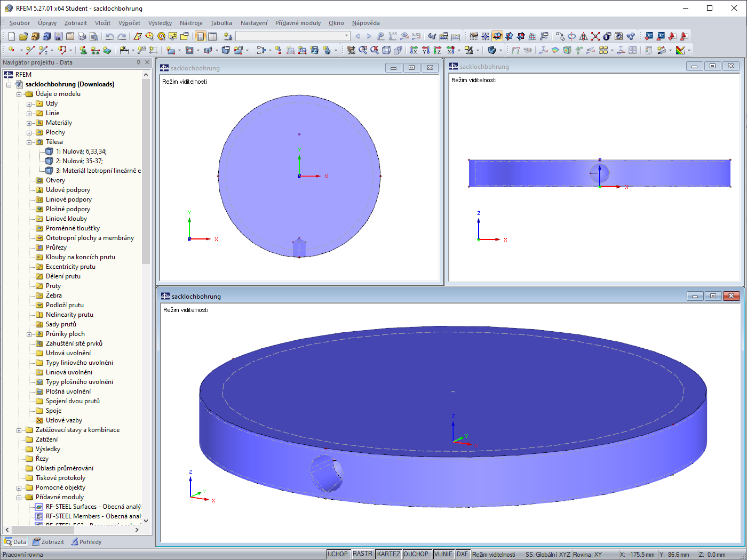
Task: Click the navigator vertical scrollbar
Action: 146,171
